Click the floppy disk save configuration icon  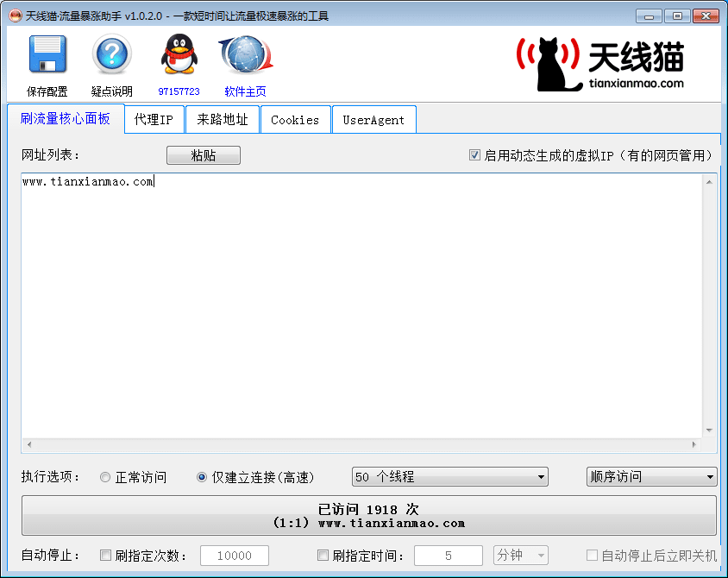[47, 53]
